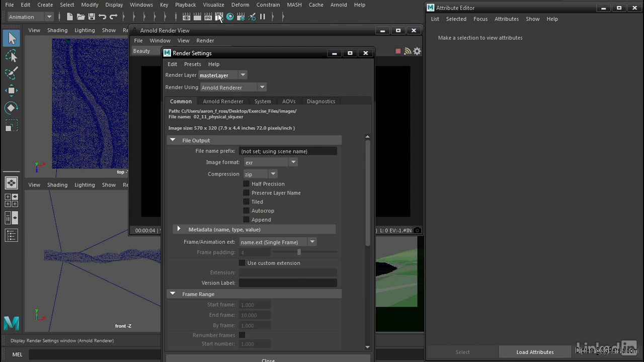Expand the Metadata section

(x=179, y=229)
